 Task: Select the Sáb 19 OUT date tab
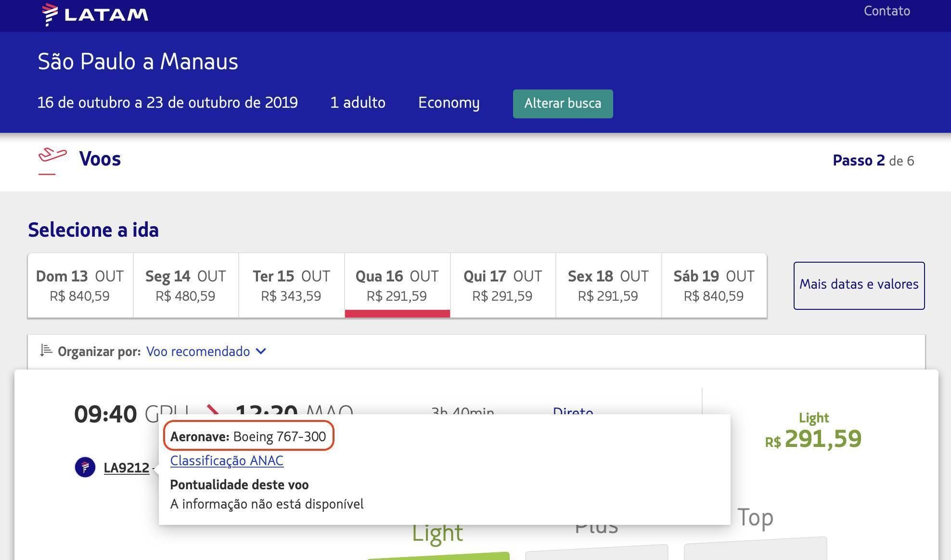click(x=714, y=285)
